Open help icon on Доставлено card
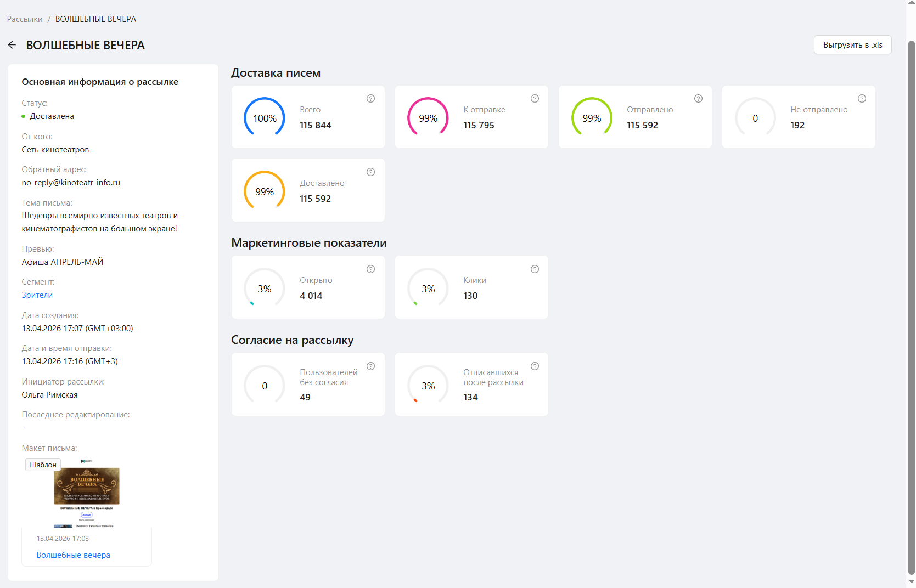Image resolution: width=916 pixels, height=588 pixels. pyautogui.click(x=370, y=172)
